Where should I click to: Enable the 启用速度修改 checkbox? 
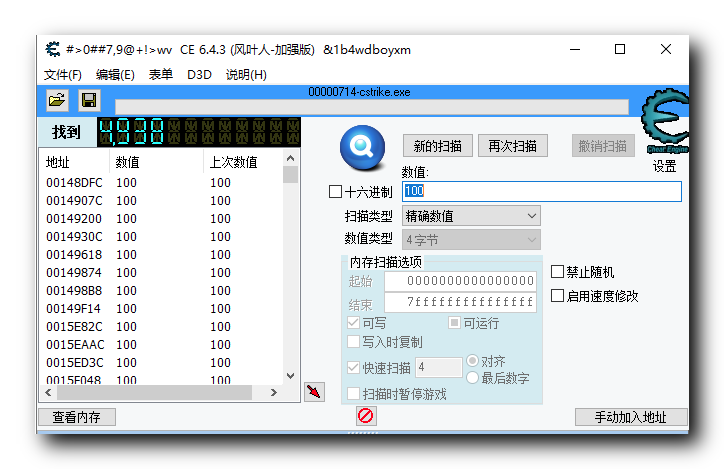pyautogui.click(x=557, y=295)
